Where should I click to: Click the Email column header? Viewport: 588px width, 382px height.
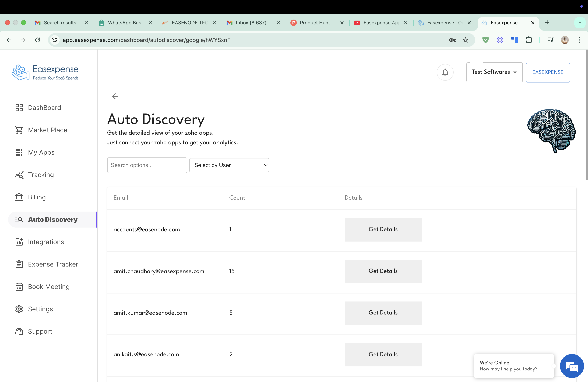121,198
